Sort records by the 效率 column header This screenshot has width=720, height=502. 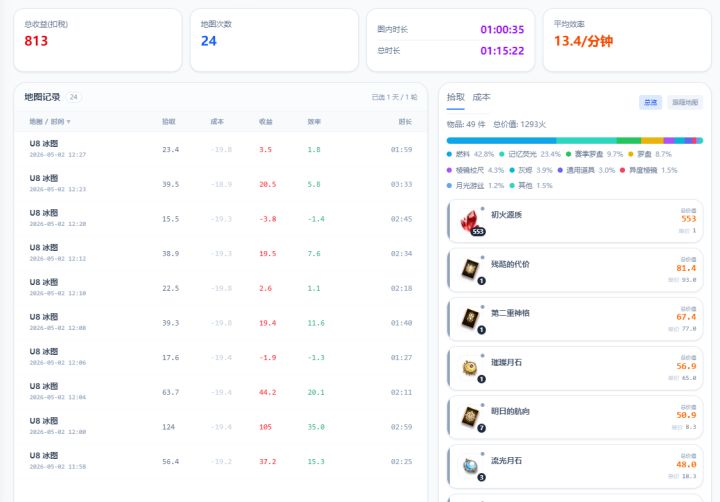314,122
